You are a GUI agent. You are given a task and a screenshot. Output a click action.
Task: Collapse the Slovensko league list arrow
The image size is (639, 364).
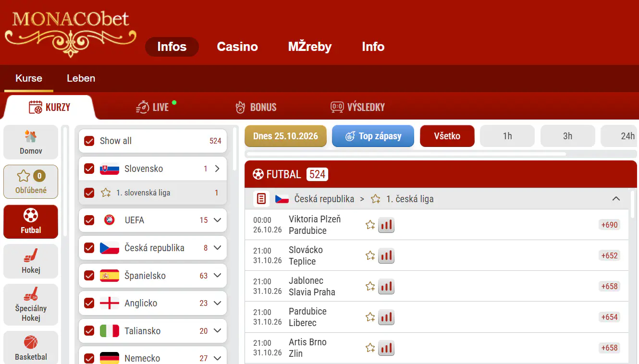[217, 169]
